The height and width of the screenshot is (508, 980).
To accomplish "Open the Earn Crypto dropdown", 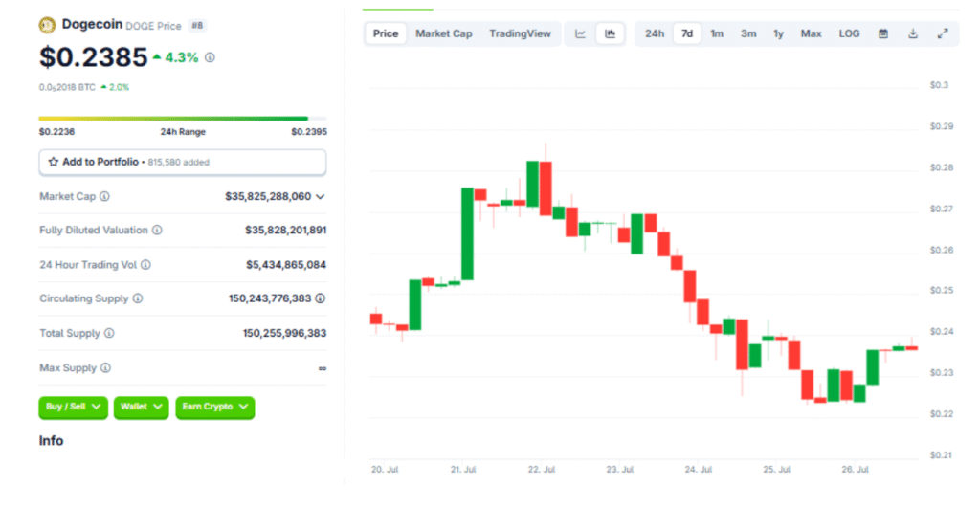I will click(x=215, y=407).
